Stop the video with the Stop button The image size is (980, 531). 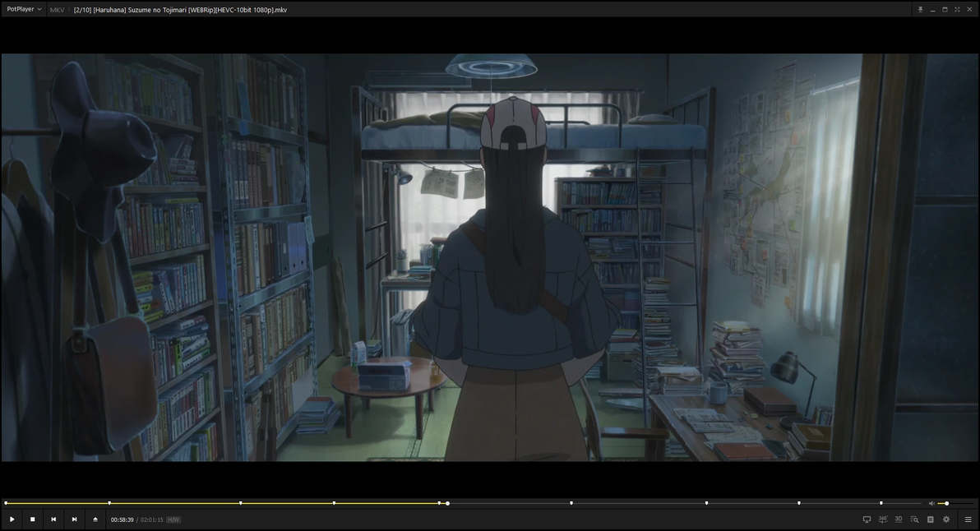[x=33, y=519]
